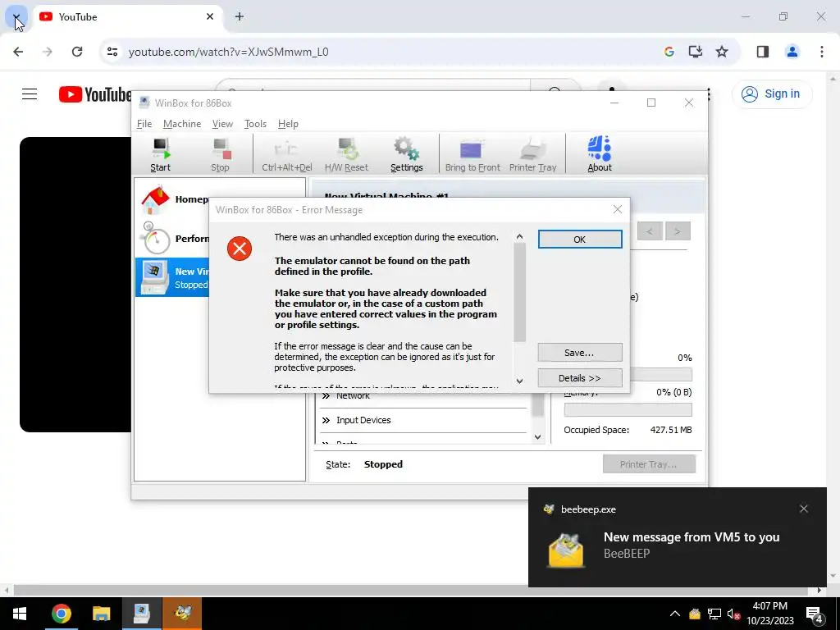Viewport: 840px width, 630px height.
Task: Click the muted volume tray icon
Action: (733, 614)
